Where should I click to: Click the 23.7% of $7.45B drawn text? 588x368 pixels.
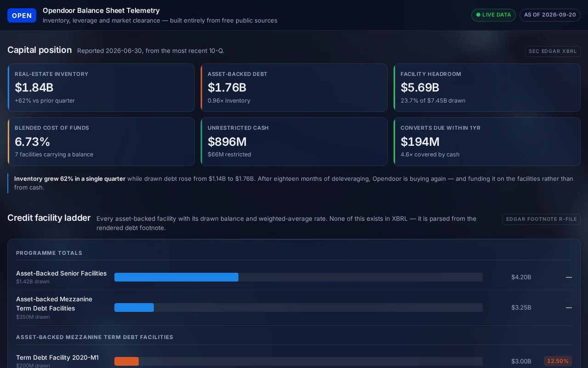433,101
